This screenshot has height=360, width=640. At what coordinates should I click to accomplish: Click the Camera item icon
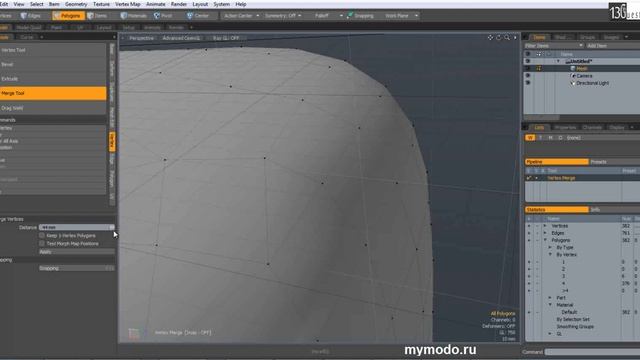573,76
